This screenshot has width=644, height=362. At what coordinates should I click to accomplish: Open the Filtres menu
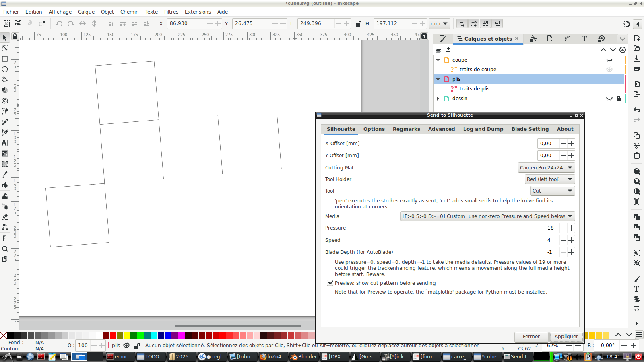(x=171, y=12)
